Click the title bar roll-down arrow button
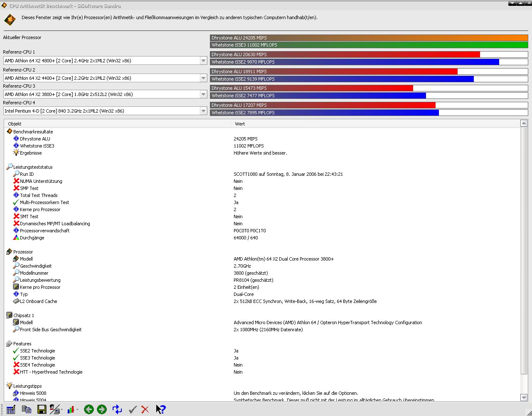This screenshot has width=532, height=416. click(512, 3)
